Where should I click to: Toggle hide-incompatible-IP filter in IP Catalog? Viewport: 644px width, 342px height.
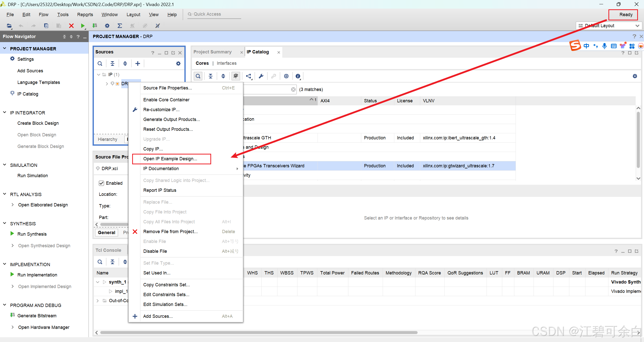click(x=236, y=76)
